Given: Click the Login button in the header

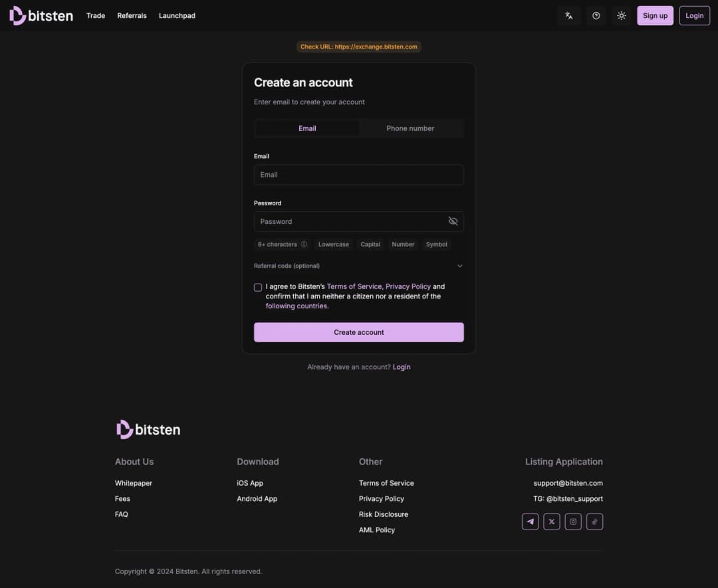Looking at the screenshot, I should 695,15.
